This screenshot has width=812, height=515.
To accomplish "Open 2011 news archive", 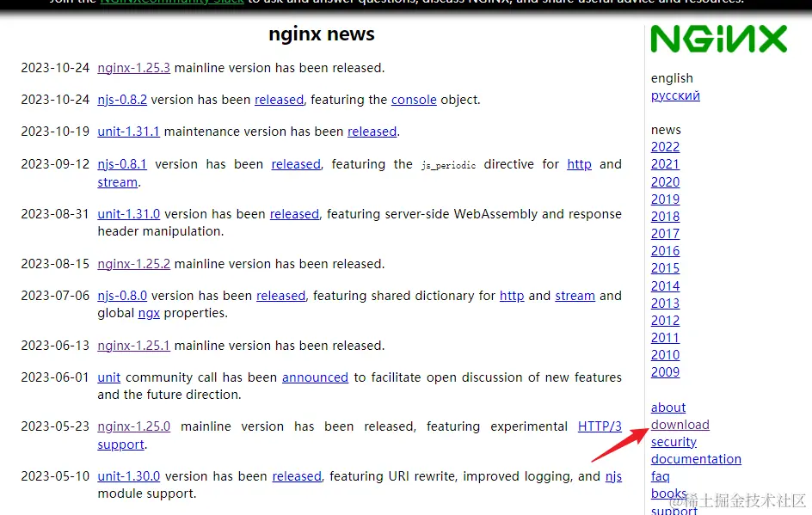I will tap(665, 338).
